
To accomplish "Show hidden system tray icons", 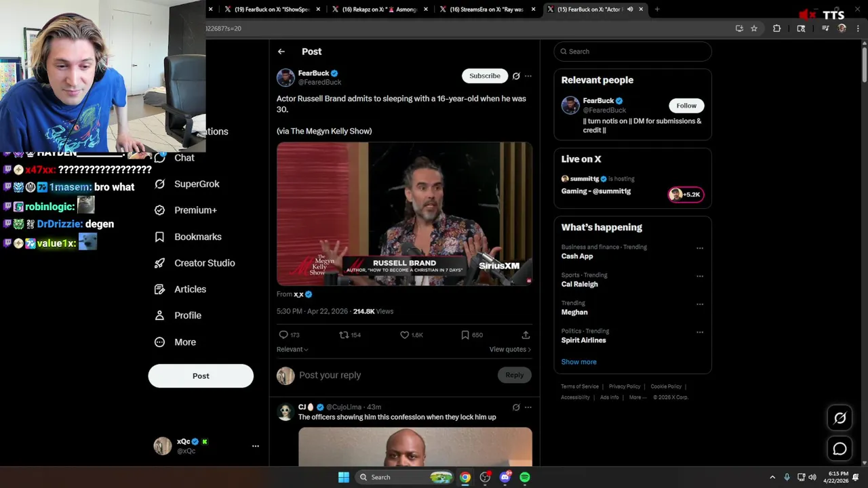I will point(772,477).
